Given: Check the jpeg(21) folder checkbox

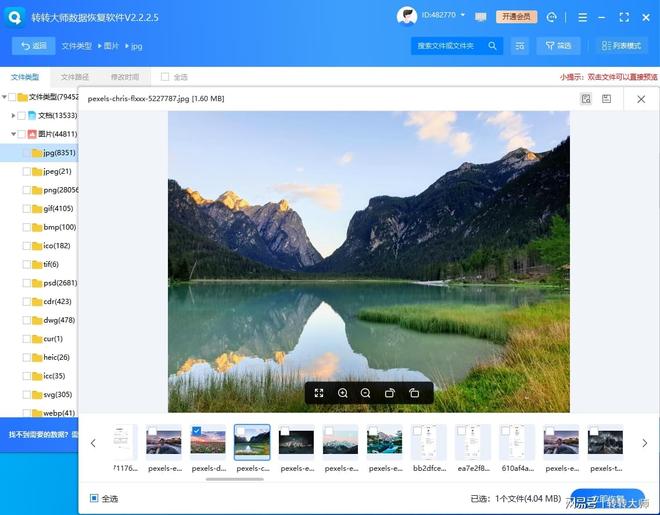Looking at the screenshot, I should tap(27, 171).
